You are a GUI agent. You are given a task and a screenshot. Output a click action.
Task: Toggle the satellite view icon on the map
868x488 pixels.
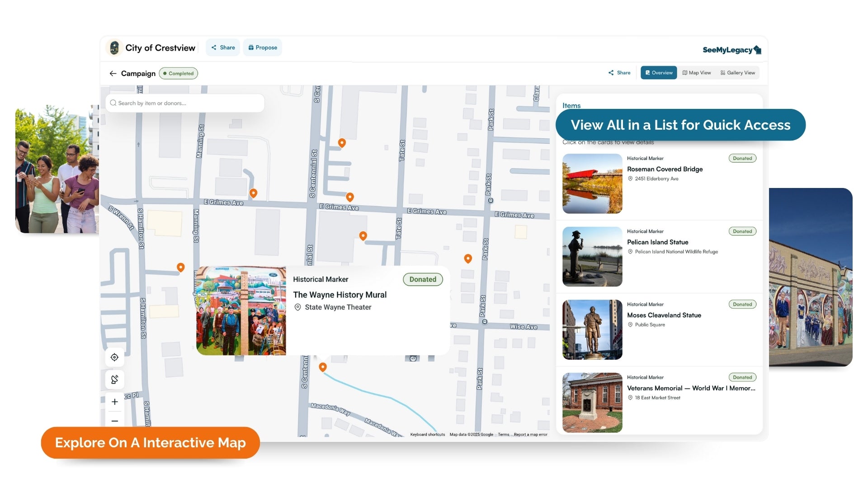click(115, 380)
